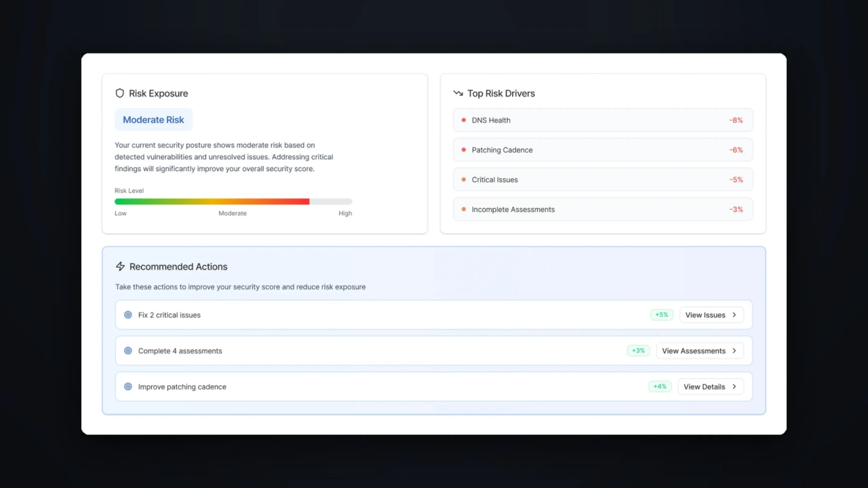Click the Recommended Actions heading

coord(178,266)
